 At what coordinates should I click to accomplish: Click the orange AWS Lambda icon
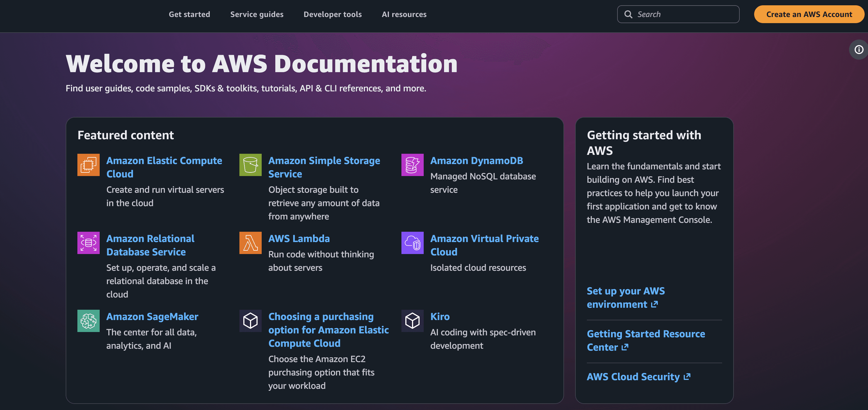pos(250,243)
